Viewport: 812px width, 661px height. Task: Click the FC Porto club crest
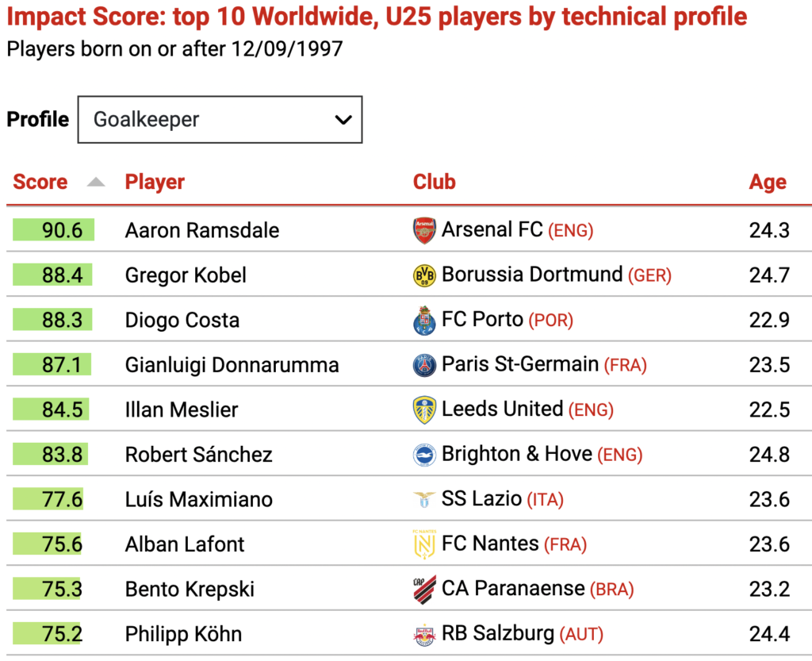pyautogui.click(x=424, y=320)
